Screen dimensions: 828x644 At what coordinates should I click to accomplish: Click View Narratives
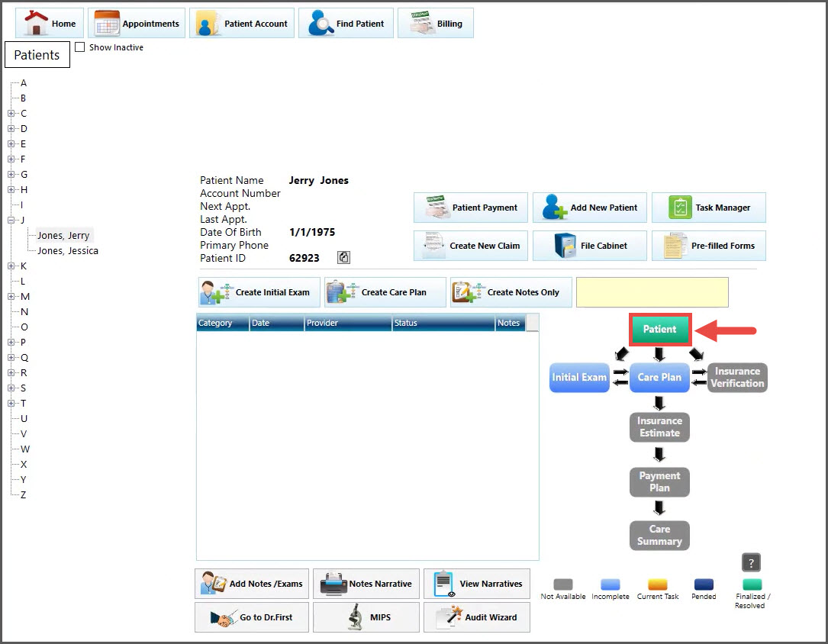pos(477,583)
